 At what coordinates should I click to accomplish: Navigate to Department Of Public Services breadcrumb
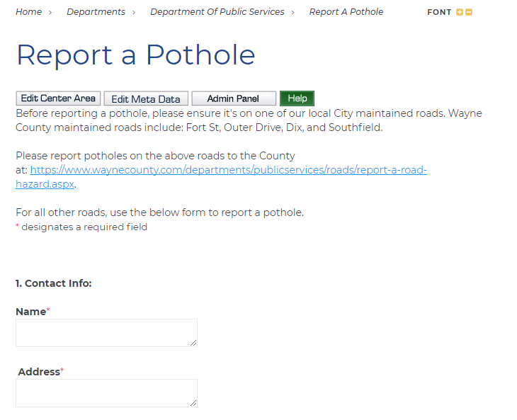point(217,12)
